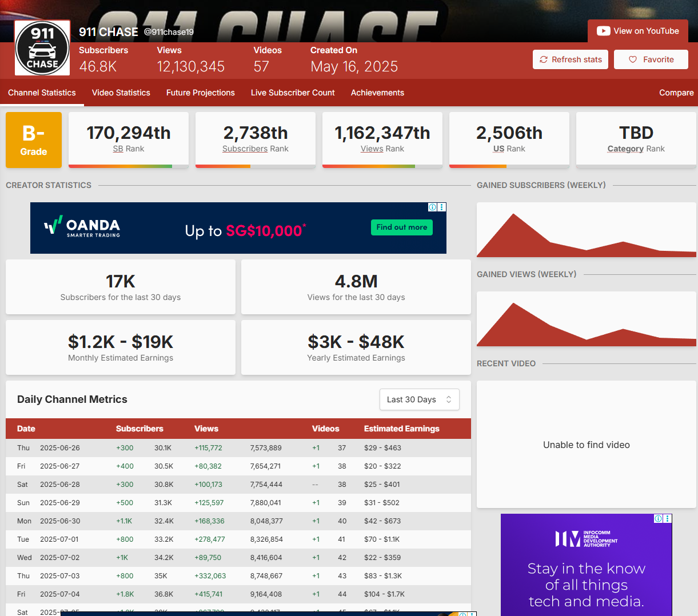Click the Views column header in metrics table
Viewport: 698px width, 616px height.
point(206,429)
